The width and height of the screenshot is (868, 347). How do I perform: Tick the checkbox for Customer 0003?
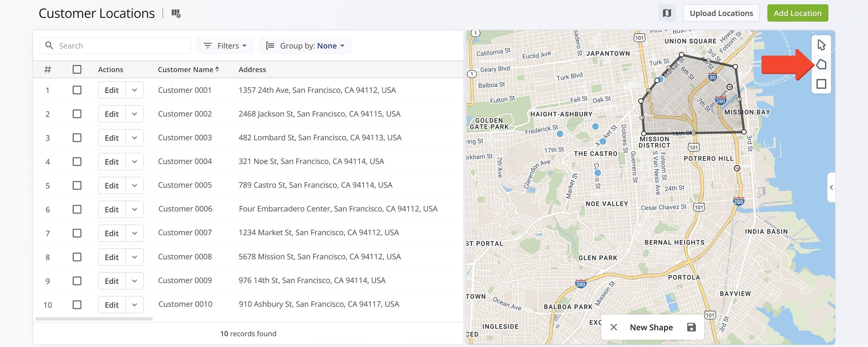pyautogui.click(x=77, y=138)
